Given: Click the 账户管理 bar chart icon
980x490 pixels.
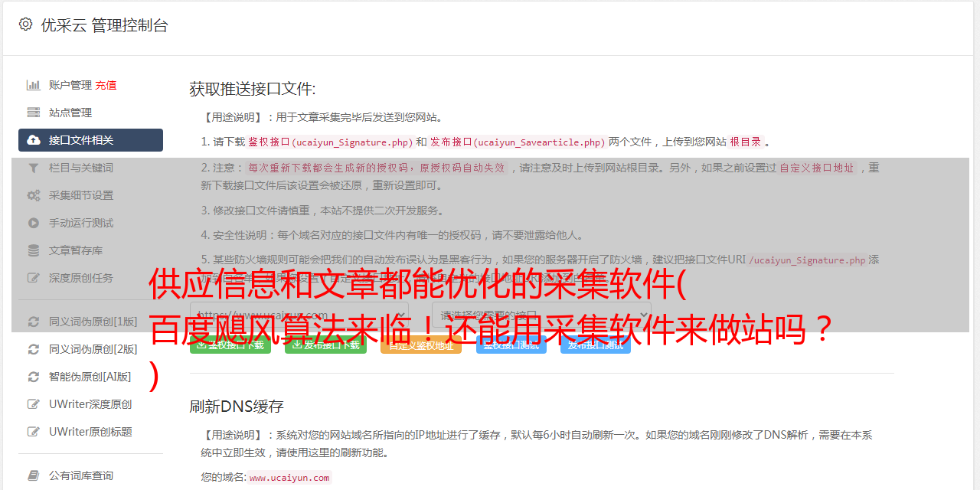Looking at the screenshot, I should (34, 85).
